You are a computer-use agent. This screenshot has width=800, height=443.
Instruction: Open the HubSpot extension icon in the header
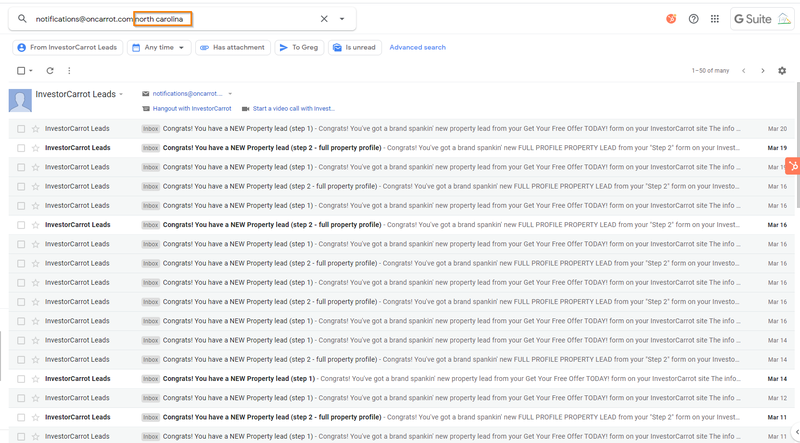(x=671, y=19)
